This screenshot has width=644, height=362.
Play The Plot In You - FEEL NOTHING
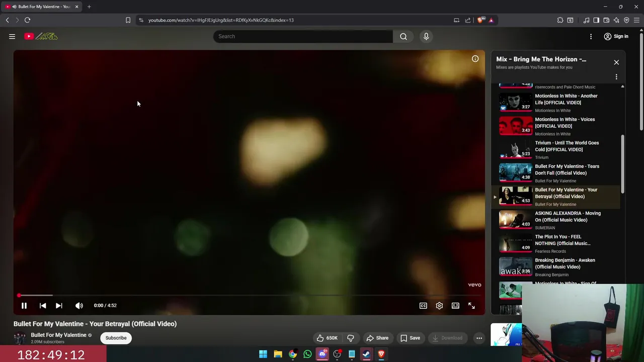[556, 243]
